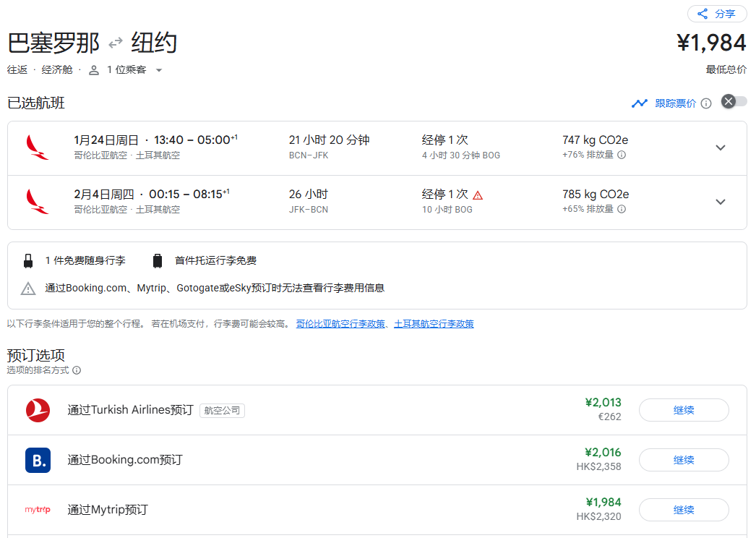Click 21 小时 20 分钟 duration text
This screenshot has width=756, height=538.
point(330,140)
